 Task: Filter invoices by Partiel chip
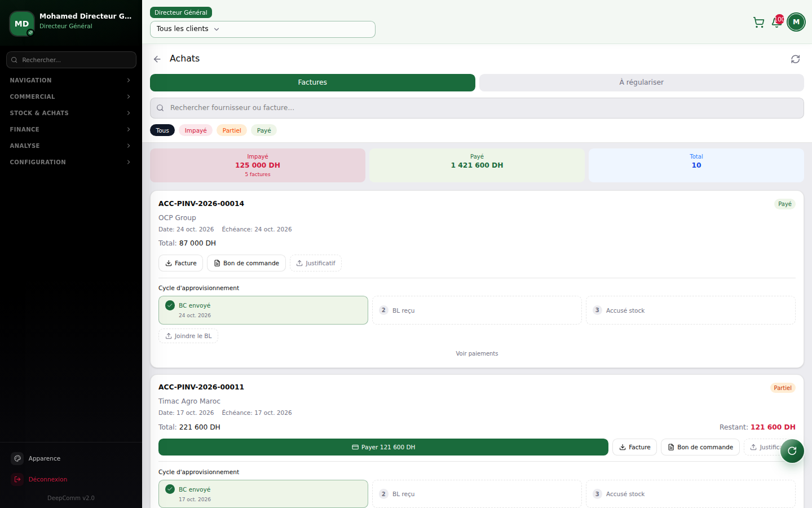click(232, 130)
